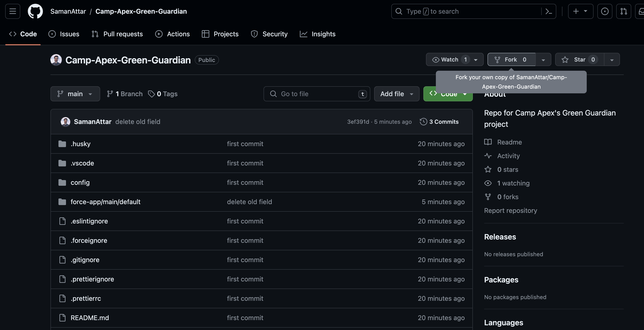Open the hamburger navigation menu
Screen dimensions: 644x330
coord(12,11)
